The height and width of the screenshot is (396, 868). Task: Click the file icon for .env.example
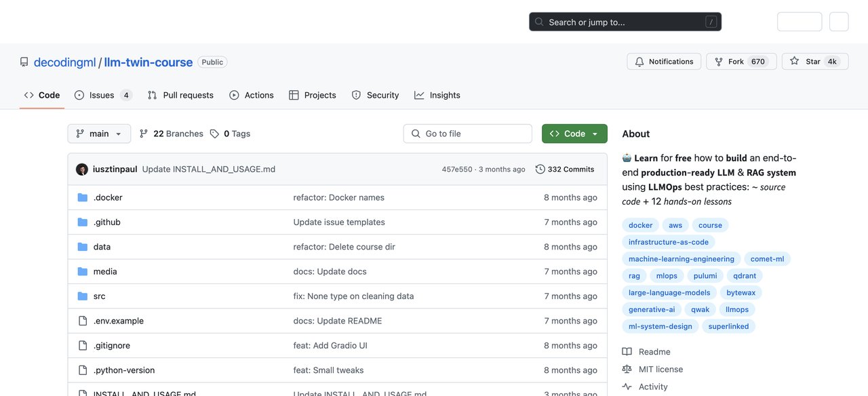(83, 321)
